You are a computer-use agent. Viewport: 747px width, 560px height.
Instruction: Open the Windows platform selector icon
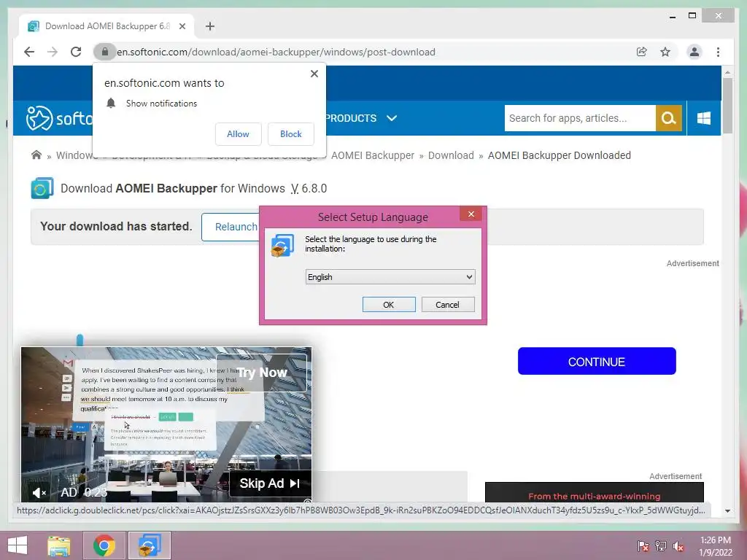click(x=704, y=118)
